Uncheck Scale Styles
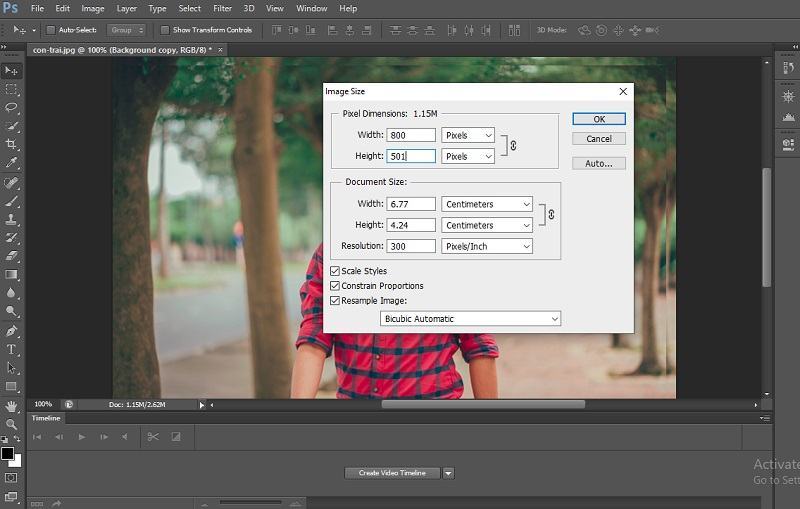Screen dimensions: 800x509 click(x=335, y=271)
